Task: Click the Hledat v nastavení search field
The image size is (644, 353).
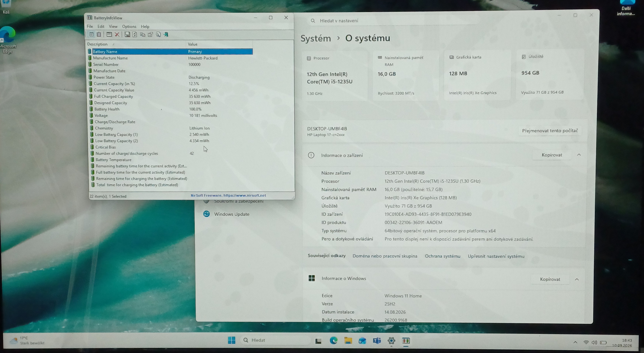Action: [x=392, y=21]
